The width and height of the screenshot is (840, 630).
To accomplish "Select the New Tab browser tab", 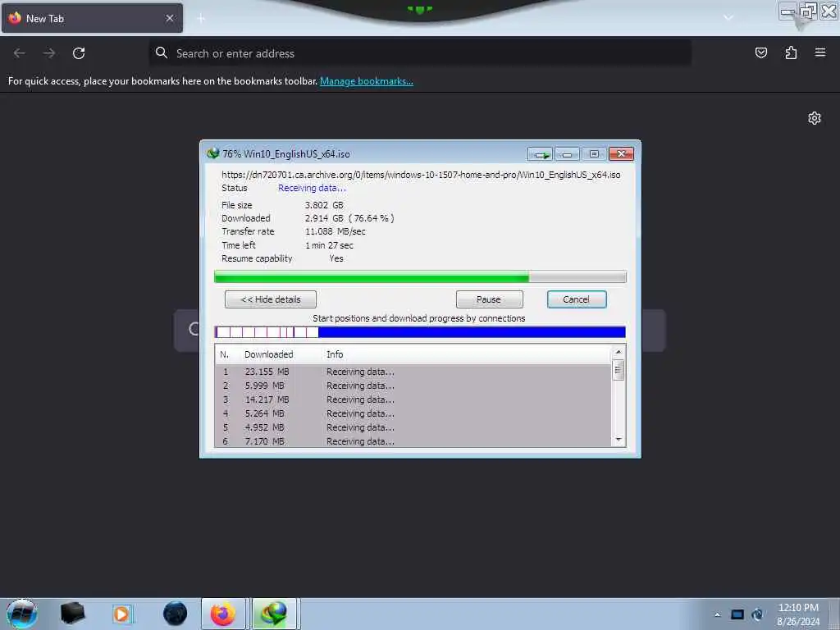I will [x=92, y=18].
